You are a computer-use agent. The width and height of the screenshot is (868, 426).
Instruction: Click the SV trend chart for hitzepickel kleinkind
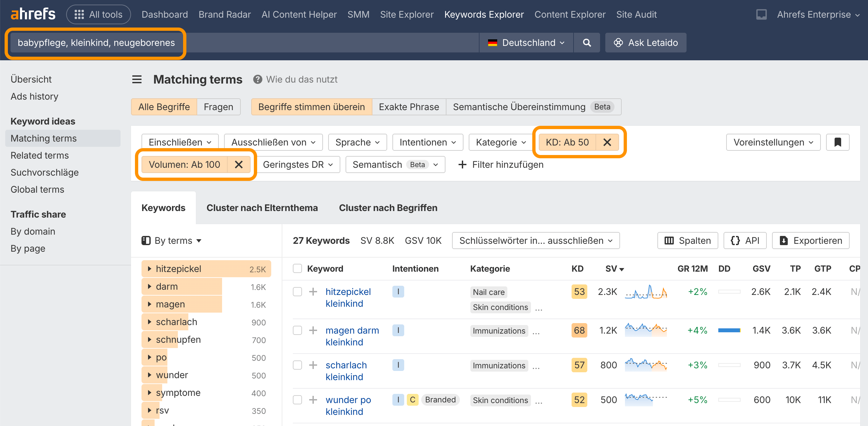click(646, 292)
